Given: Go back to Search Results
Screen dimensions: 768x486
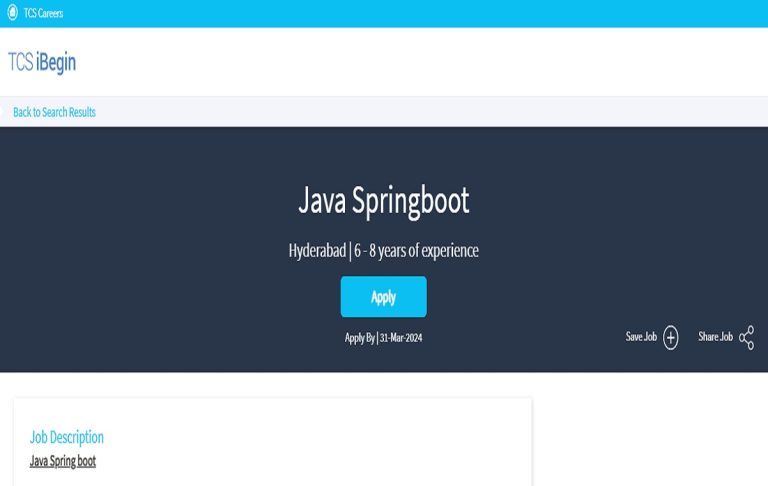Looking at the screenshot, I should click(54, 112).
